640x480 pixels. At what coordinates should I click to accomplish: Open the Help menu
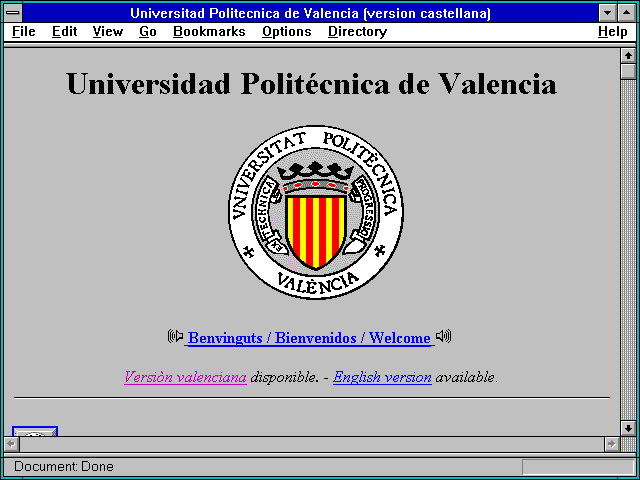tap(613, 32)
